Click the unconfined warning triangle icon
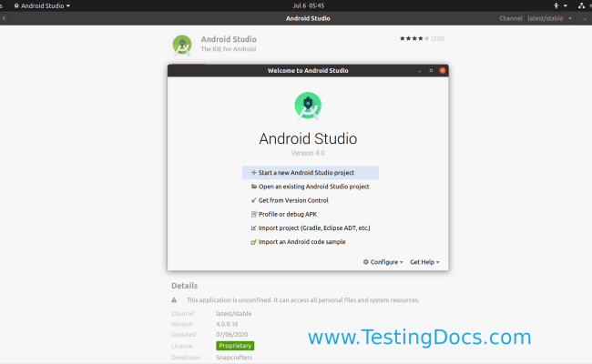 174,300
